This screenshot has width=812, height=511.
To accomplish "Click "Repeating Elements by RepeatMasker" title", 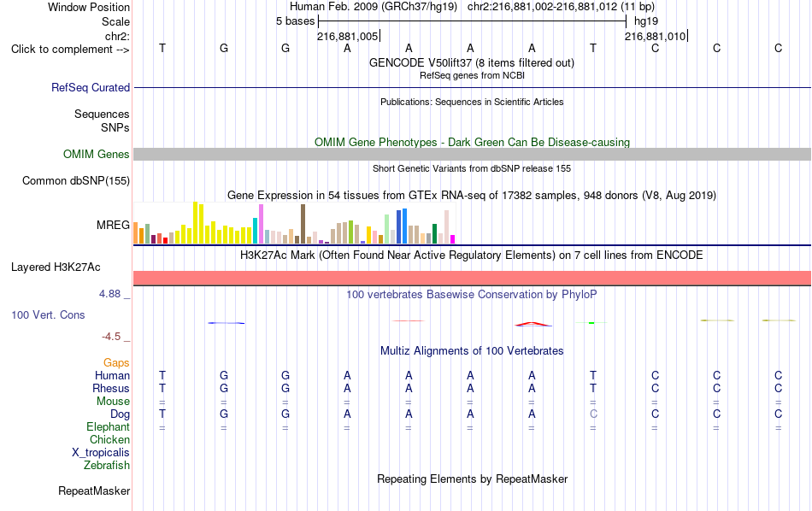I will tap(472, 479).
